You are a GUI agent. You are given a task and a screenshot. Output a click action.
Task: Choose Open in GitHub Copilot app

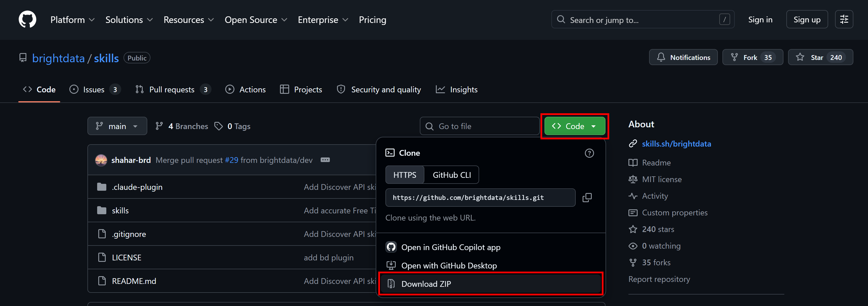(x=491, y=247)
